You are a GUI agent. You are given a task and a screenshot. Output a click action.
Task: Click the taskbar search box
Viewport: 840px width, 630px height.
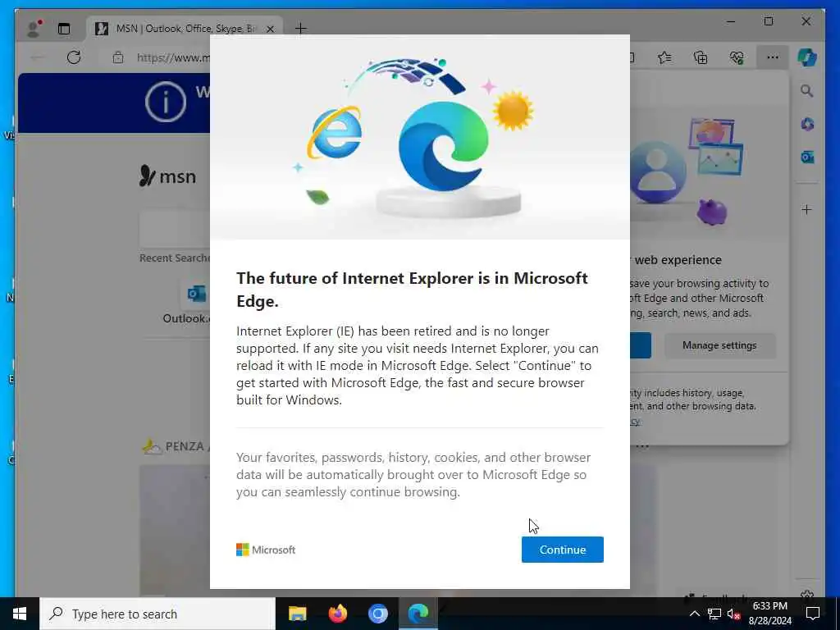coord(157,614)
